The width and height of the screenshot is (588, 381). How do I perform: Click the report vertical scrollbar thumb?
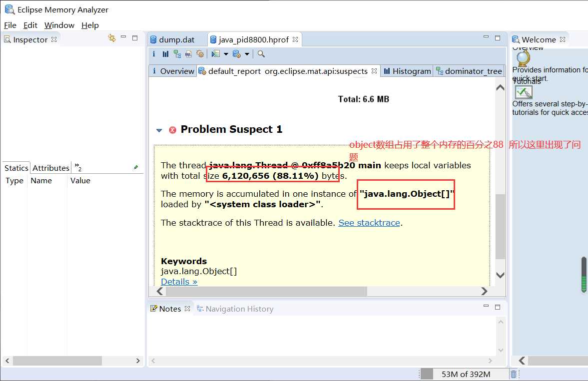point(500,227)
